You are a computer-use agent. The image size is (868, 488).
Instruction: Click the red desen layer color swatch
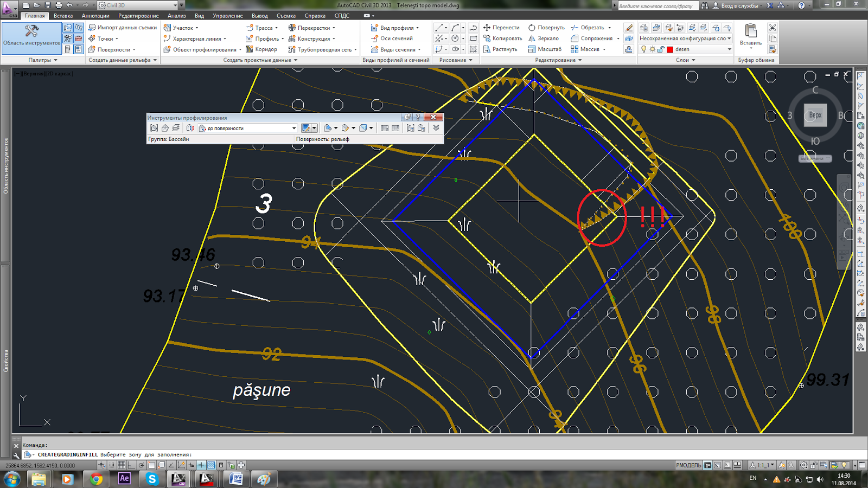(670, 49)
